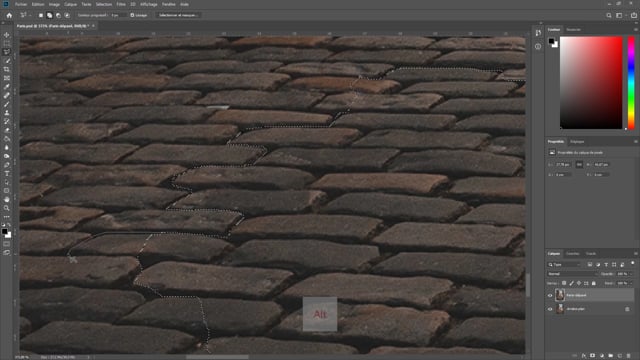Toggle lock all on layer
Image resolution: width=640 pixels, height=360 pixels.
tap(594, 283)
